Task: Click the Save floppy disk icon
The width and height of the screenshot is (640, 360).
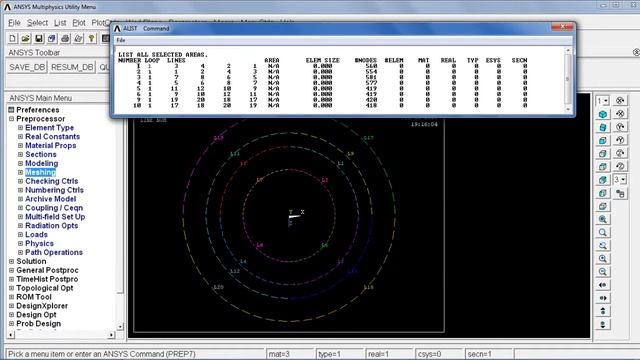Action: click(x=39, y=38)
